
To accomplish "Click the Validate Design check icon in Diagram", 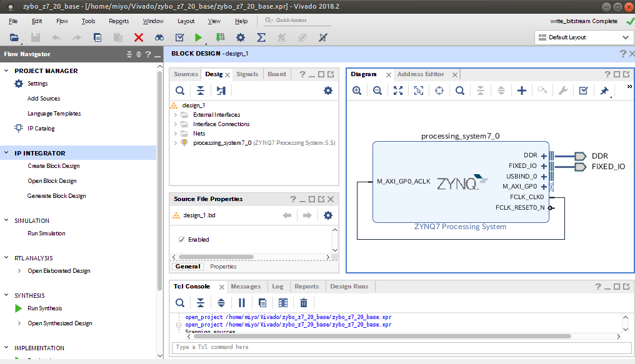I will click(x=583, y=91).
